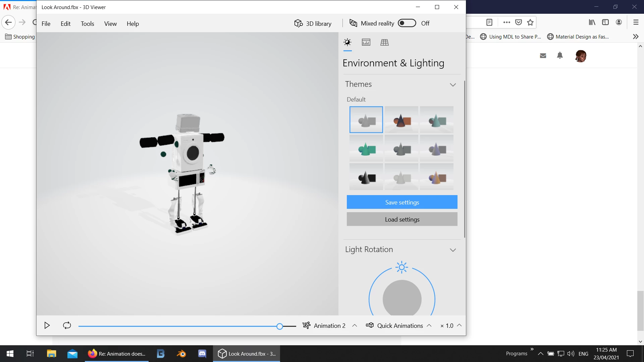Open the Grid & Views tab icon
Image resolution: width=644 pixels, height=362 pixels.
[384, 42]
